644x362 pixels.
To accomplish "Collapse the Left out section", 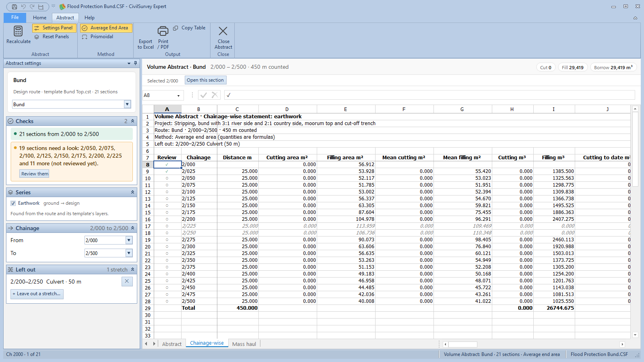I will pos(132,269).
